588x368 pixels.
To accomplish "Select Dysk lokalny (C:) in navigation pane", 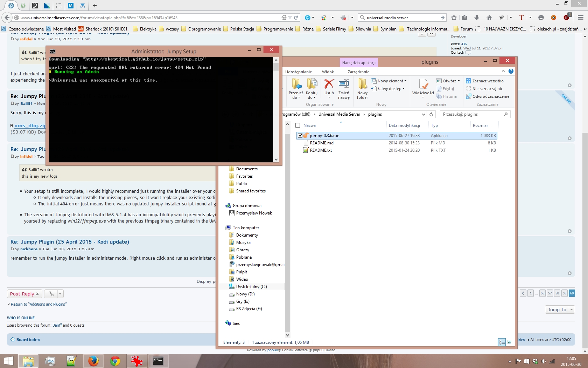I will click(x=251, y=287).
